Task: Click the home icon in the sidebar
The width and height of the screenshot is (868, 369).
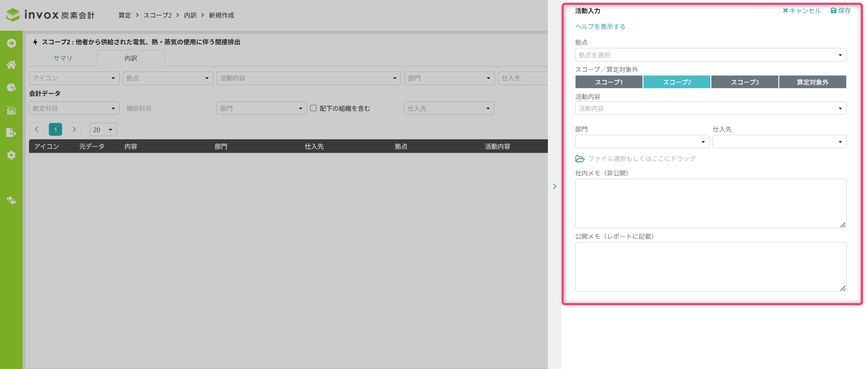Action: pos(11,65)
